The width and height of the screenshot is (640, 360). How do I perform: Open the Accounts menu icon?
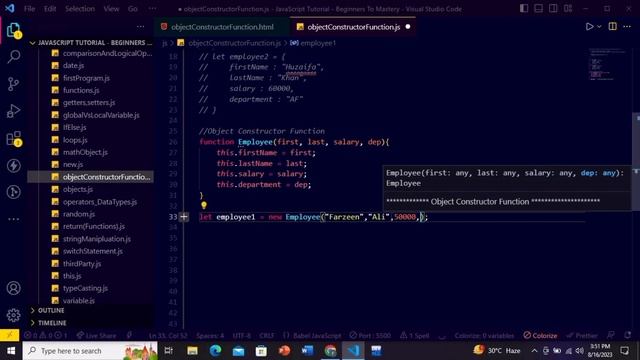coord(13,288)
